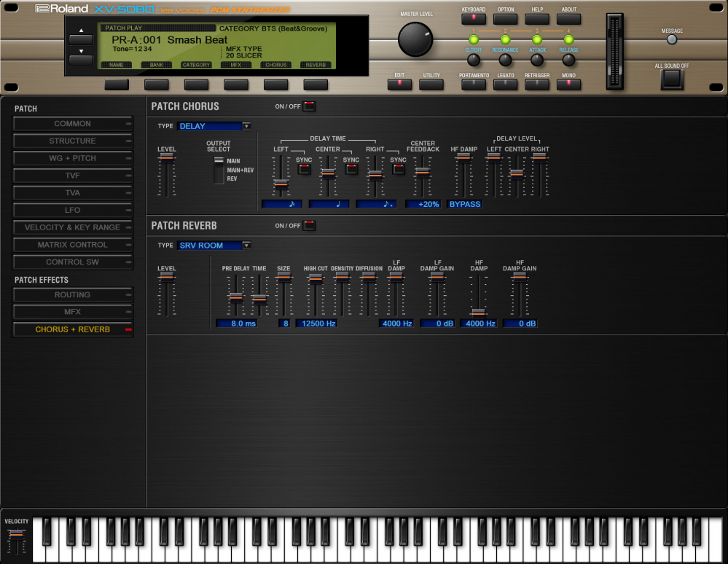The width and height of the screenshot is (728, 564).
Task: Toggle tone 4 green LED
Action: tap(568, 40)
